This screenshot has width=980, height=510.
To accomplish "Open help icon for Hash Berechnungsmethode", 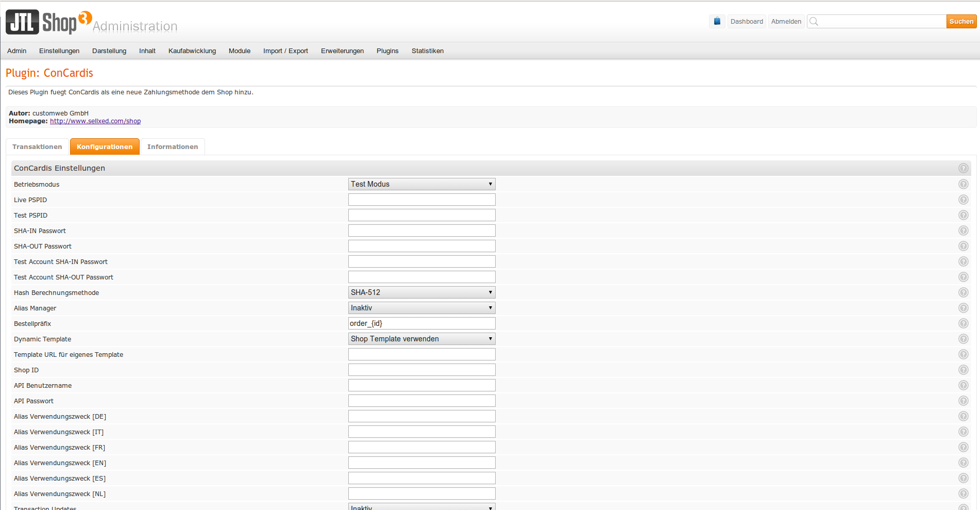I will (963, 292).
